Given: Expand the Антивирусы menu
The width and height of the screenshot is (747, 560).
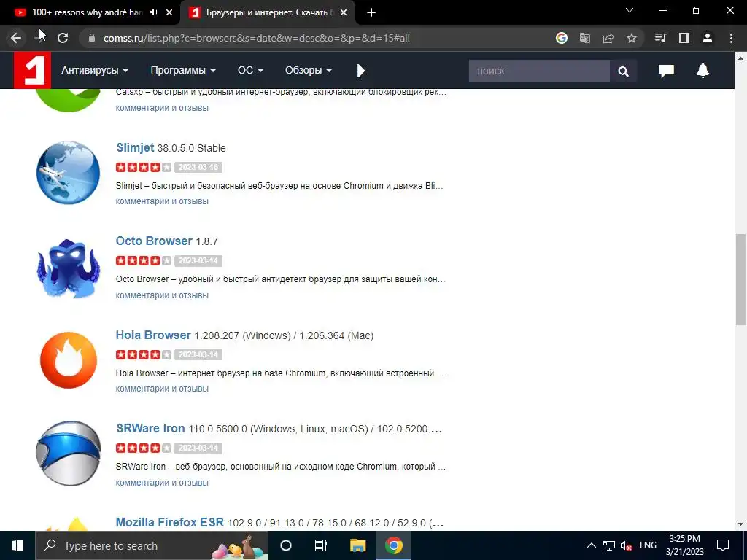Looking at the screenshot, I should (x=95, y=70).
